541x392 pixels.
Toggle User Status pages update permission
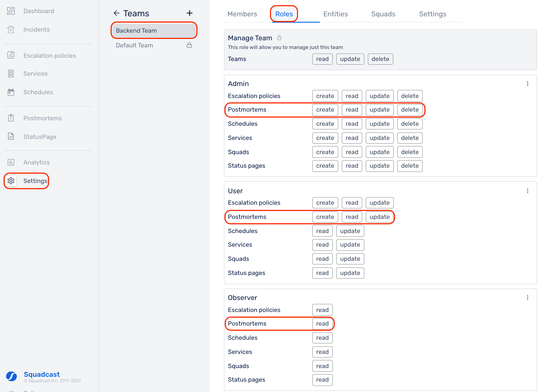350,273
